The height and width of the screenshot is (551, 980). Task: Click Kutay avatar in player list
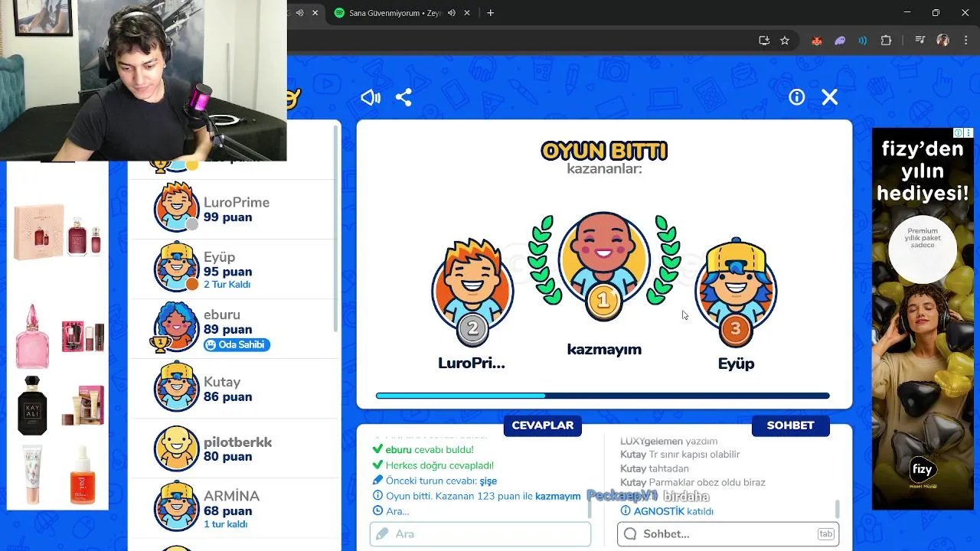[x=177, y=386]
